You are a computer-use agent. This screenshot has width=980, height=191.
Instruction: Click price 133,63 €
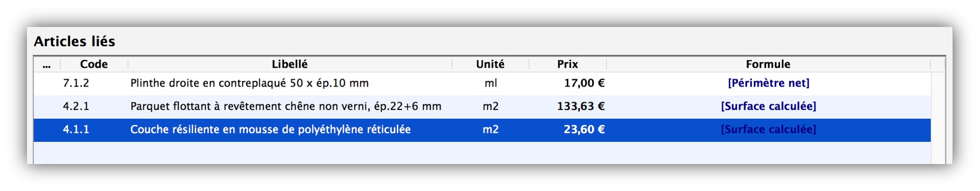(x=581, y=106)
